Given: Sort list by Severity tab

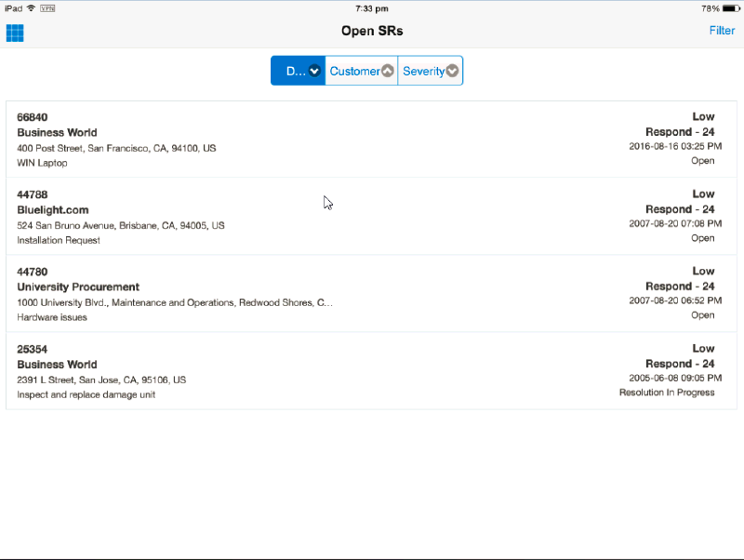Looking at the screenshot, I should pos(431,71).
